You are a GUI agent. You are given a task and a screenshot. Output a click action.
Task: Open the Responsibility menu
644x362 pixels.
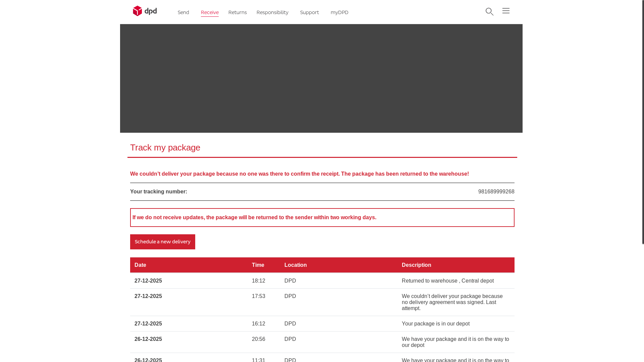click(x=272, y=12)
